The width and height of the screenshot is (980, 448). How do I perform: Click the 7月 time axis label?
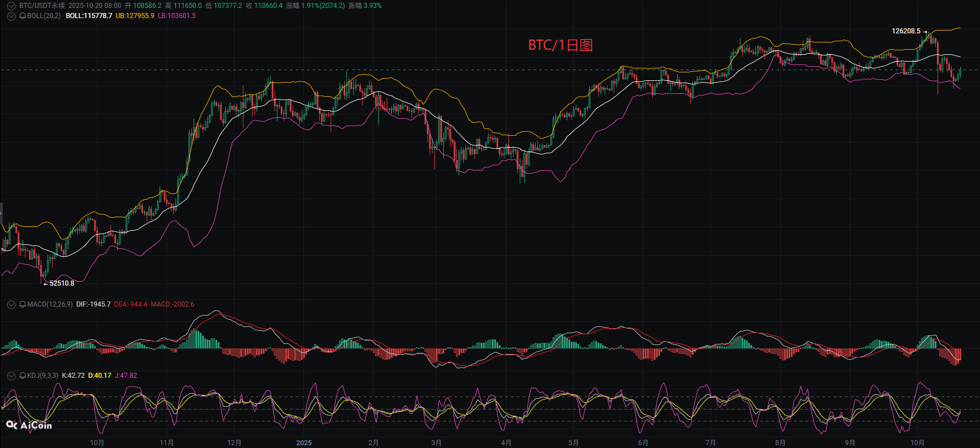[711, 443]
